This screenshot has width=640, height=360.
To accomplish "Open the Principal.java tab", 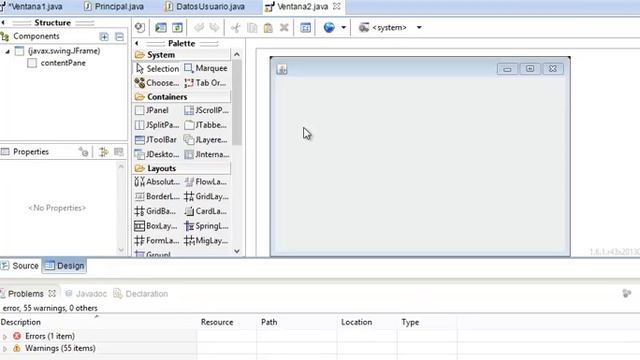I will 114,7.
